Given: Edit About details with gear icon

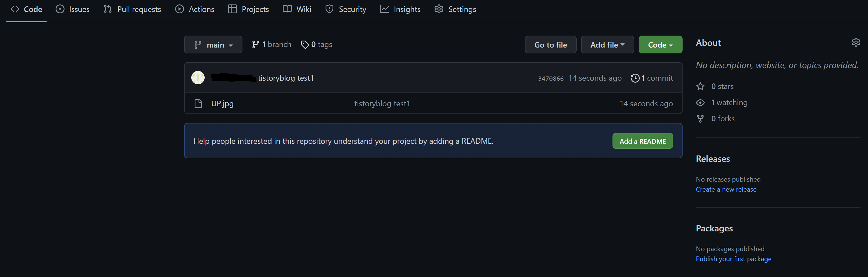Looking at the screenshot, I should [x=855, y=43].
